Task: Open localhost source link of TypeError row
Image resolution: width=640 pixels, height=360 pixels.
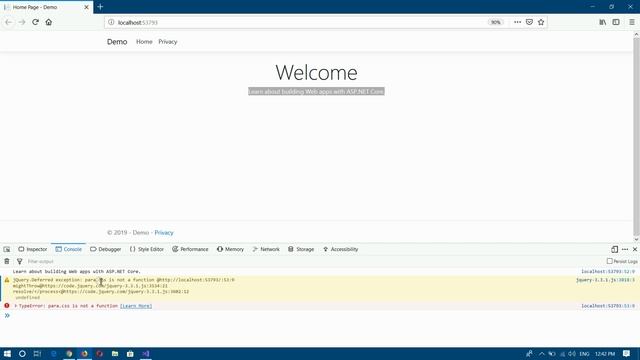Action: [608, 306]
